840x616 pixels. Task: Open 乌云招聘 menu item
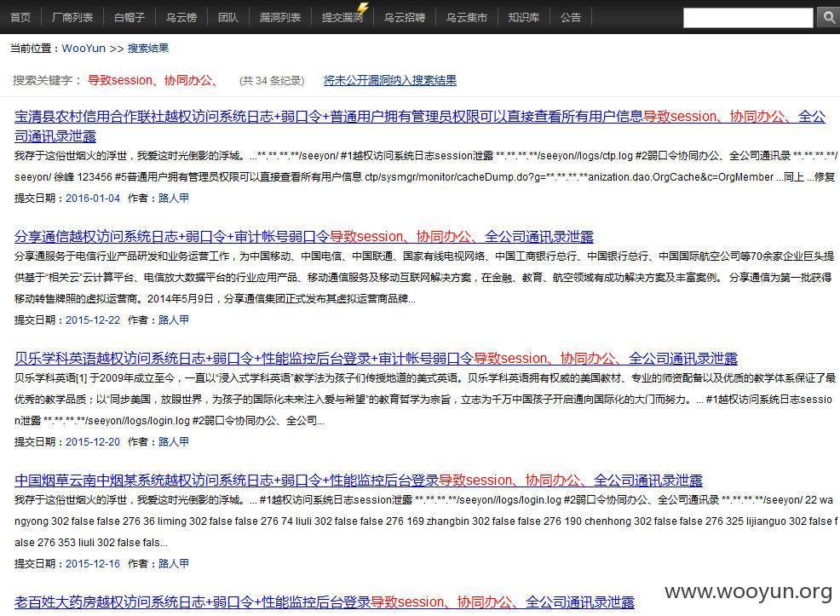(x=405, y=18)
